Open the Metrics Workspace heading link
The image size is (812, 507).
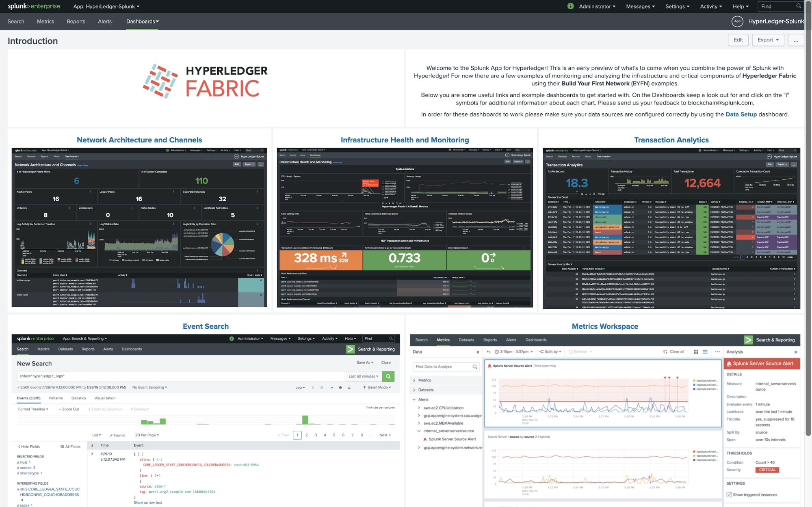pyautogui.click(x=605, y=326)
